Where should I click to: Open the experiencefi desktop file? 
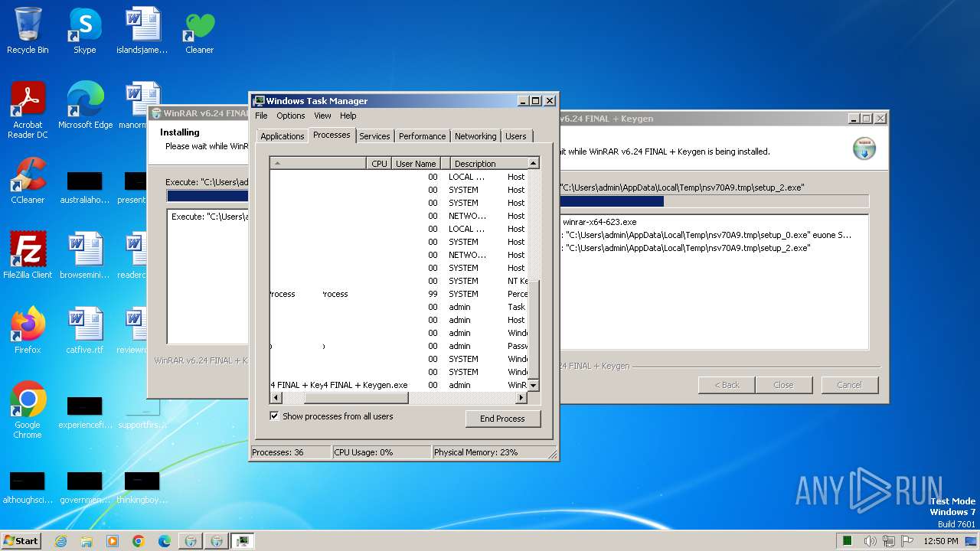coord(85,413)
